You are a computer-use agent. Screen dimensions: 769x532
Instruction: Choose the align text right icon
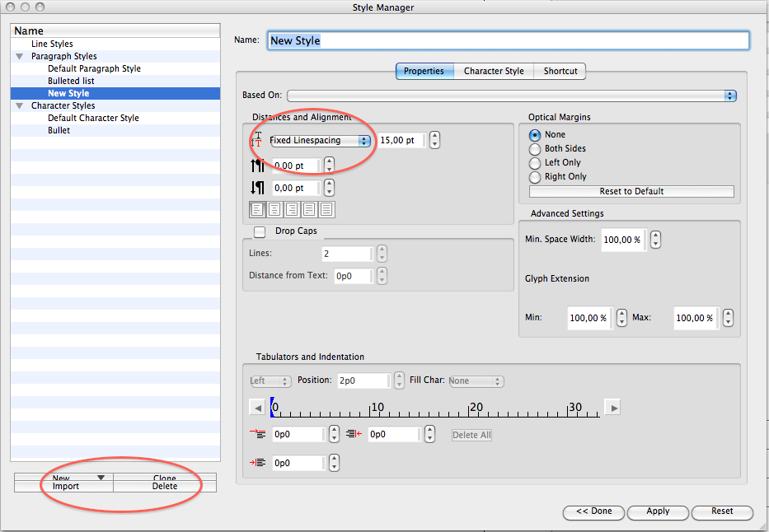coord(293,210)
